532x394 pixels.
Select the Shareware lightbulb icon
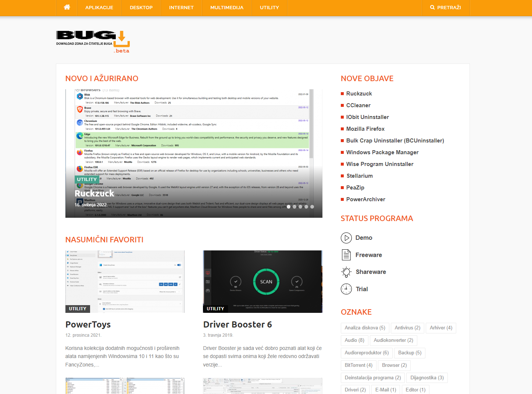(x=346, y=272)
